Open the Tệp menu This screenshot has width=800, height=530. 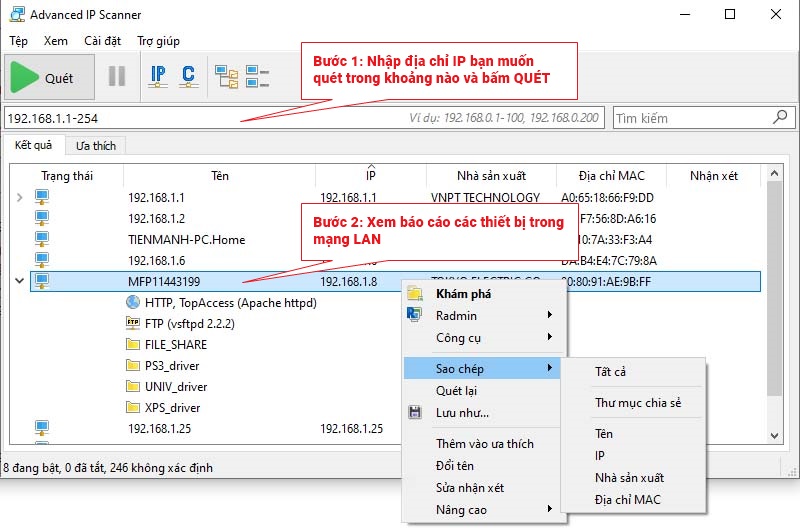click(18, 41)
